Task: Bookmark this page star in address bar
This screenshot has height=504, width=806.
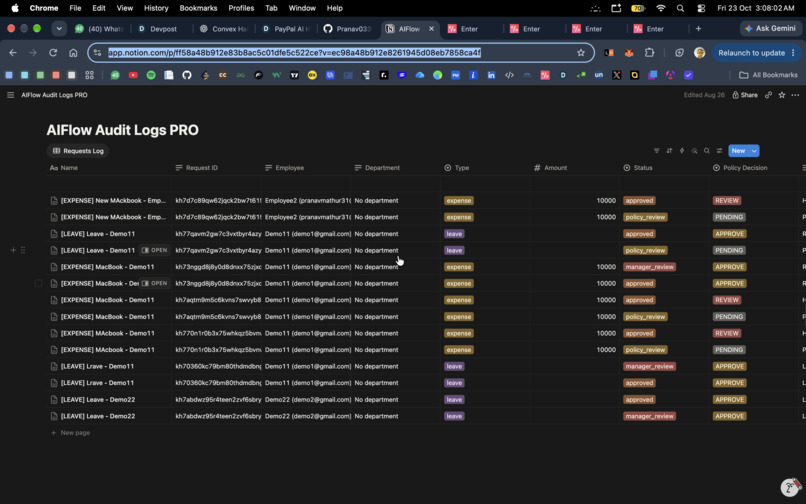Action: (x=581, y=52)
